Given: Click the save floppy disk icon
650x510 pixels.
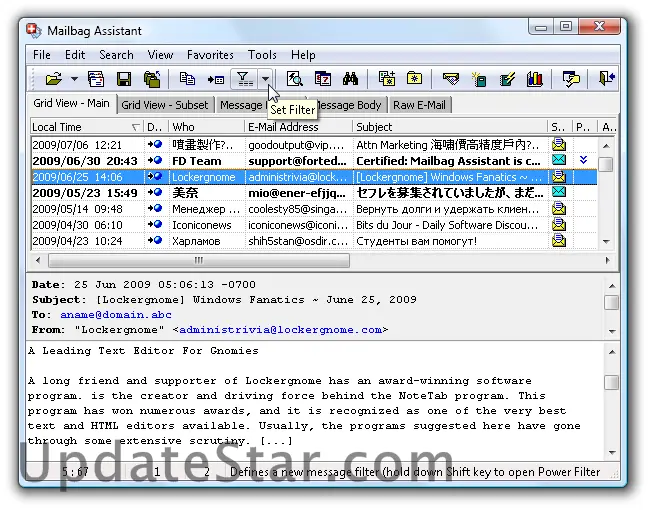Looking at the screenshot, I should pyautogui.click(x=124, y=78).
